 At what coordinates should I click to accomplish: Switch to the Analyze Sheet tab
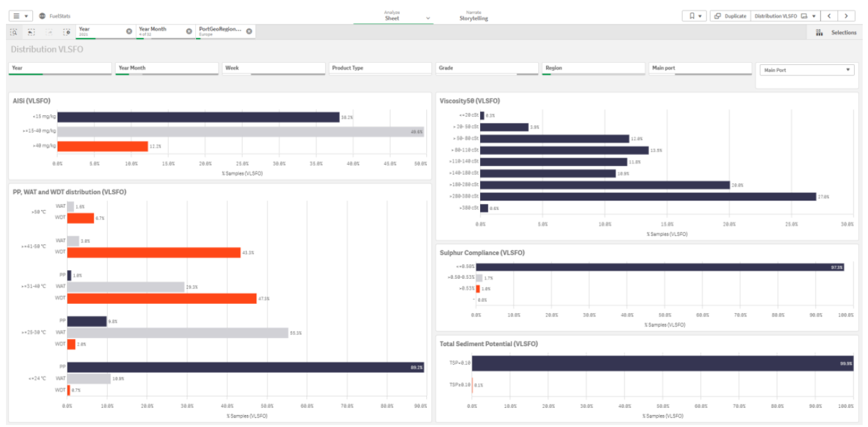click(393, 16)
